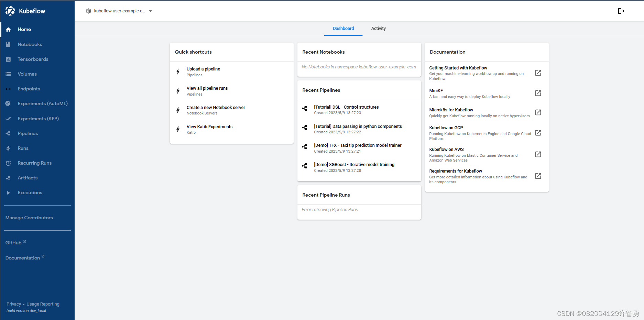Image resolution: width=644 pixels, height=320 pixels.
Task: Click the 'No Notebooks in namespace' message
Action: 359,67
